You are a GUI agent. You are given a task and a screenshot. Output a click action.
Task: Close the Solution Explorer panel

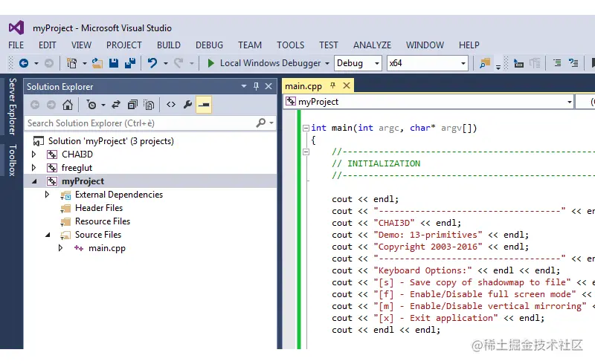268,86
